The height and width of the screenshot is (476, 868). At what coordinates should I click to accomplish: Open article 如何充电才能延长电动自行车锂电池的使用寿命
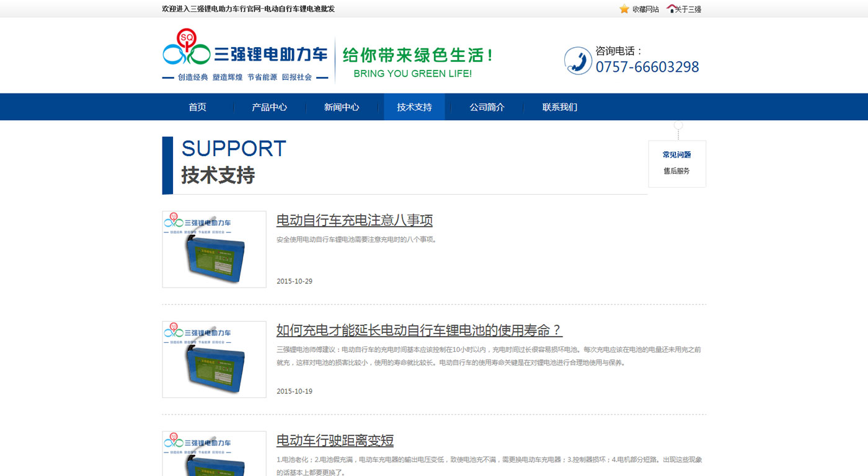(419, 330)
